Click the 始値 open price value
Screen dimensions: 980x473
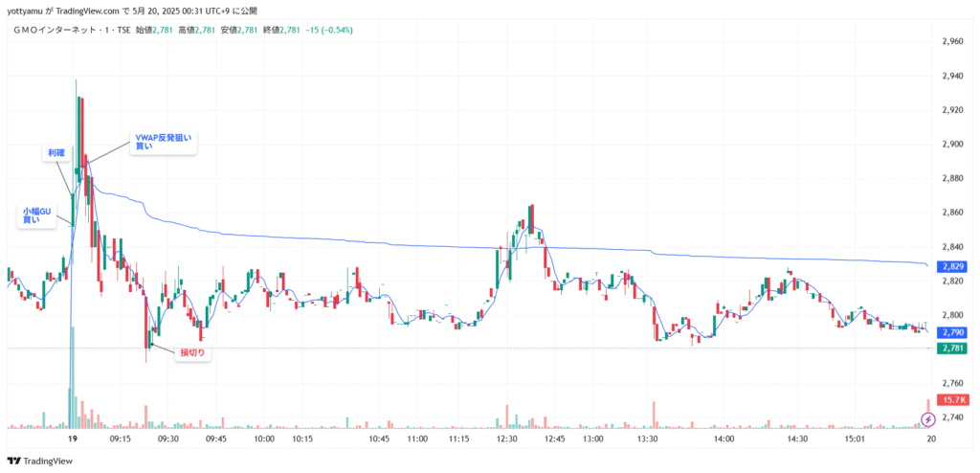pos(163,30)
